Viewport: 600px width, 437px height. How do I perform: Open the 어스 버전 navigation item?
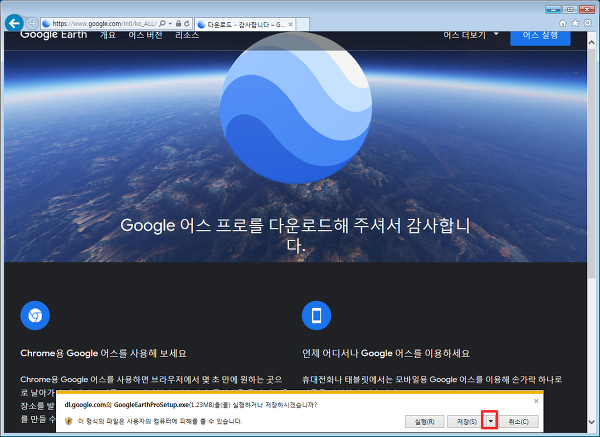145,35
